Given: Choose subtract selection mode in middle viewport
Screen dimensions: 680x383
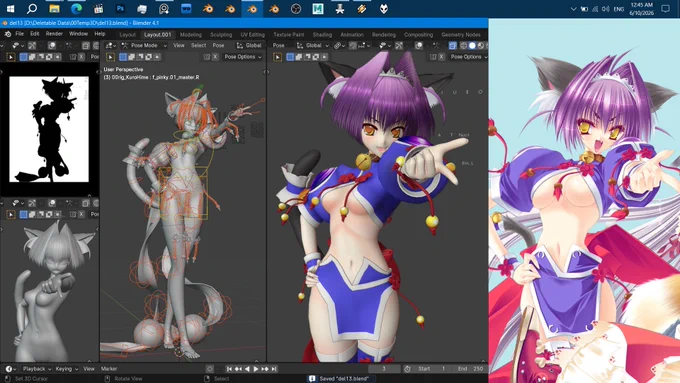Looking at the screenshot, I should [140, 57].
